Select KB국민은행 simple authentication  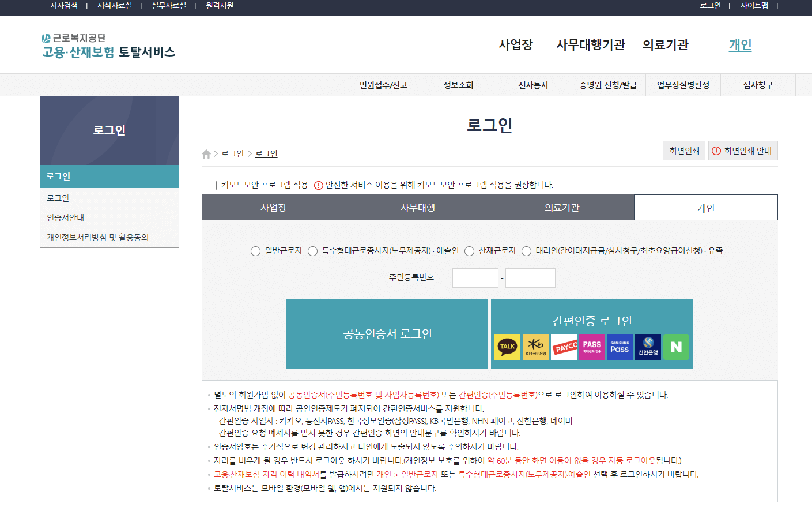pyautogui.click(x=536, y=347)
